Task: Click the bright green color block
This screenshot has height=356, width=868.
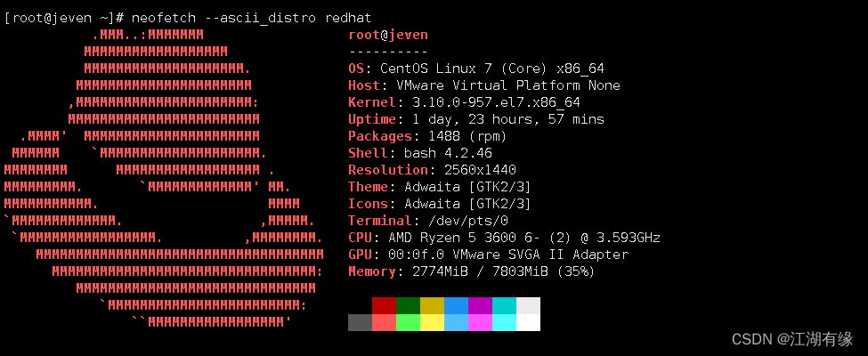Action: coord(408,322)
